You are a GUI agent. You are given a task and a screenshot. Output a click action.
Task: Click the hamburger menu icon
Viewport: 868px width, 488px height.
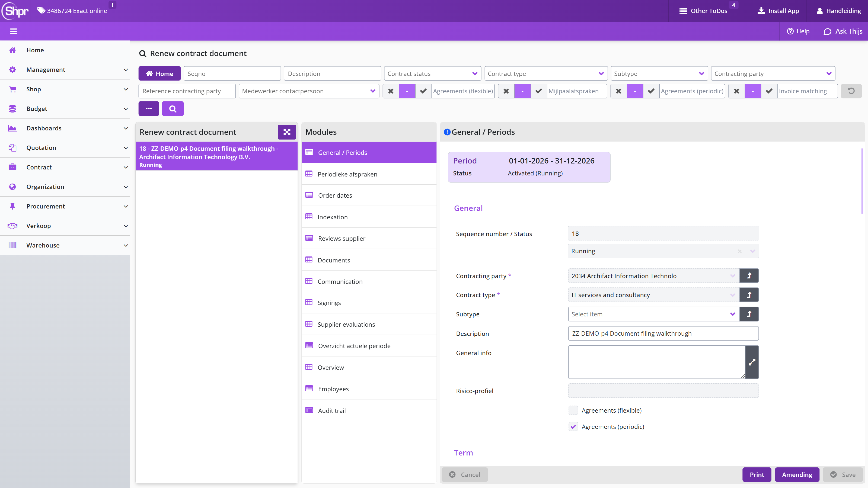(x=14, y=31)
